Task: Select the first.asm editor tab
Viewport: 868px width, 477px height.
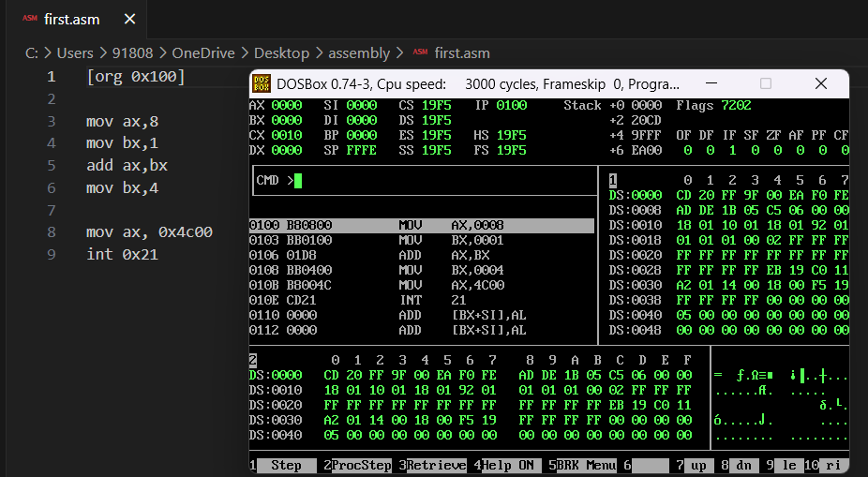Action: [x=78, y=20]
